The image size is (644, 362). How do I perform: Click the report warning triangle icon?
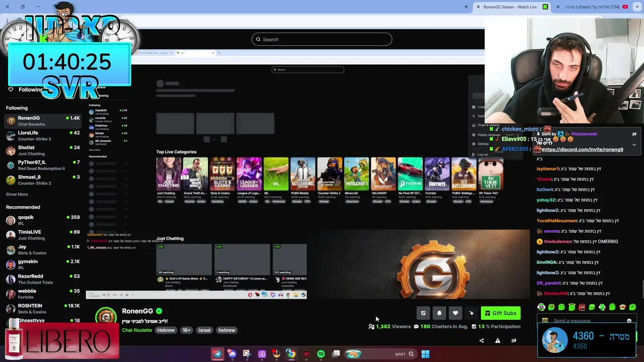(498, 340)
